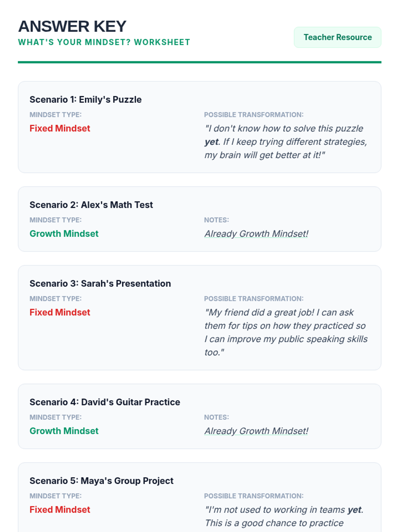Screen dimensions: 399x532
Task: Click the Teacher Resource badge
Action: (337, 37)
